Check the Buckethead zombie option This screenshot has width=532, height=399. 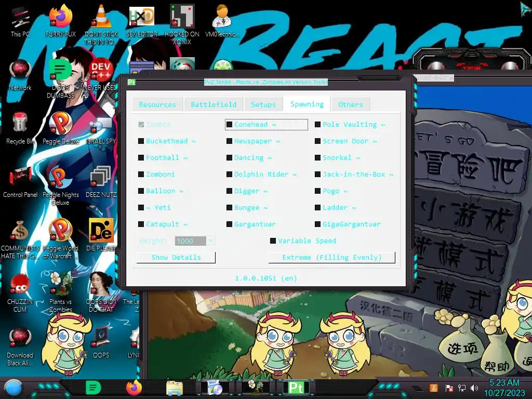tap(141, 141)
